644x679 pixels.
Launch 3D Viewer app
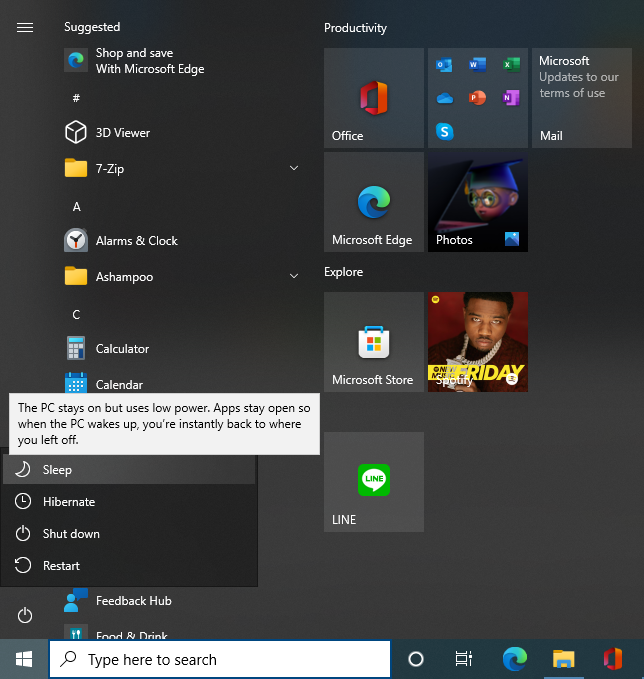click(x=182, y=133)
